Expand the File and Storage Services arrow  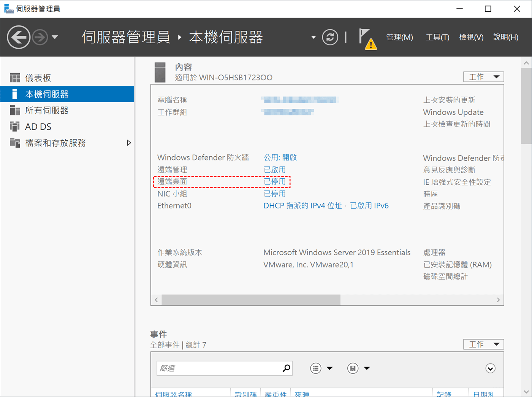pyautogui.click(x=129, y=143)
